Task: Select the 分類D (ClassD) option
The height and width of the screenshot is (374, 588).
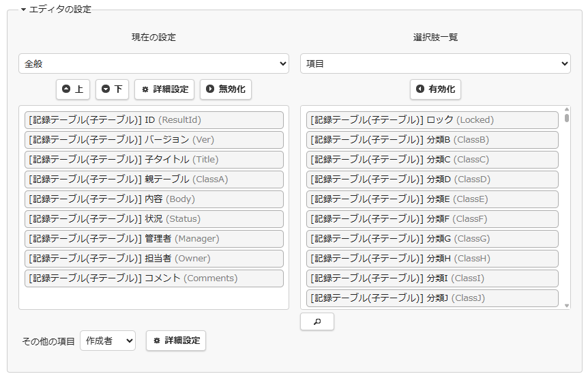Action: tap(432, 179)
